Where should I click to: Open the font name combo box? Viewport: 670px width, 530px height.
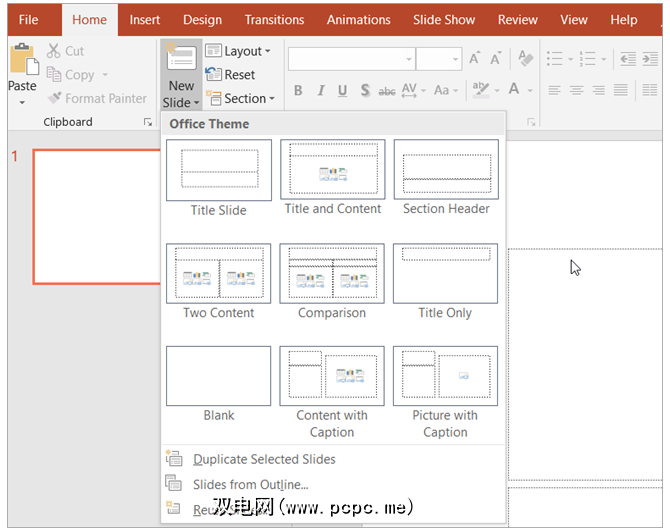[350, 59]
